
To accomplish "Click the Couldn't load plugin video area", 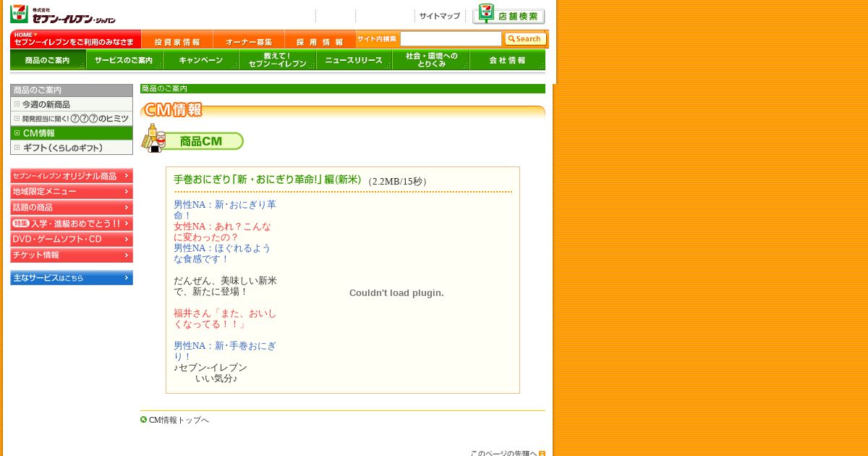I will pyautogui.click(x=396, y=293).
